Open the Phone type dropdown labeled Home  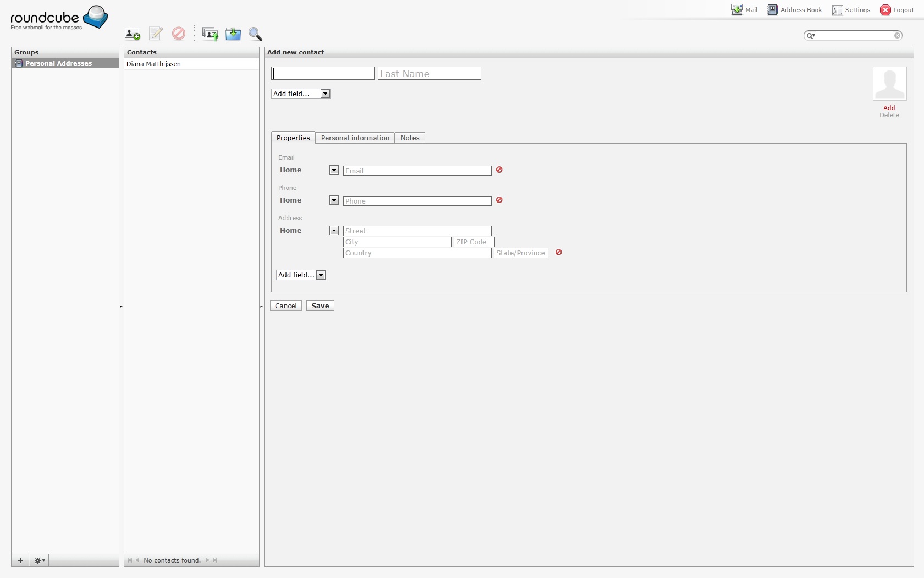[x=334, y=200]
